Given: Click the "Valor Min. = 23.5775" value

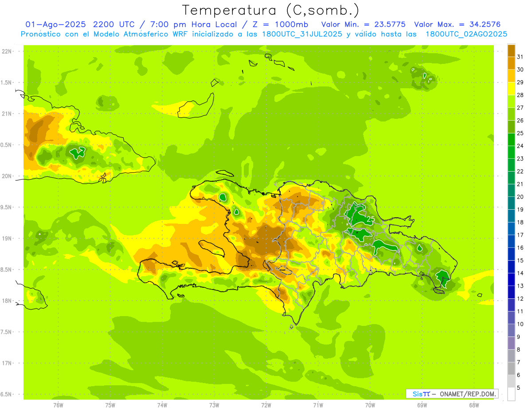Looking at the screenshot, I should coord(363,24).
